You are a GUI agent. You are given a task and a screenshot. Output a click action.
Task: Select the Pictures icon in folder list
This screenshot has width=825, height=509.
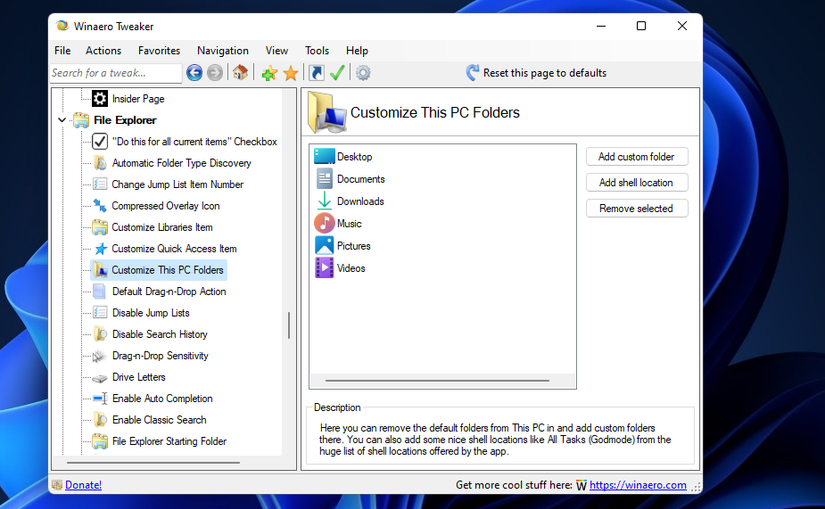pos(324,245)
